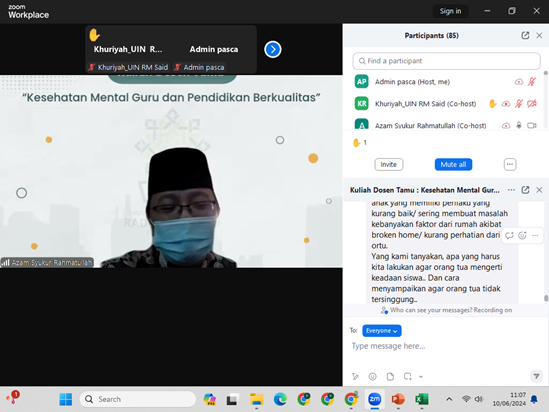Click the text format icon in chat
The image size is (549, 412).
(x=355, y=376)
